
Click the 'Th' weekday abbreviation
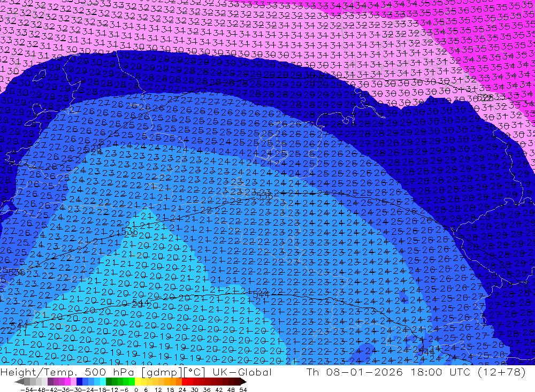click(x=312, y=372)
